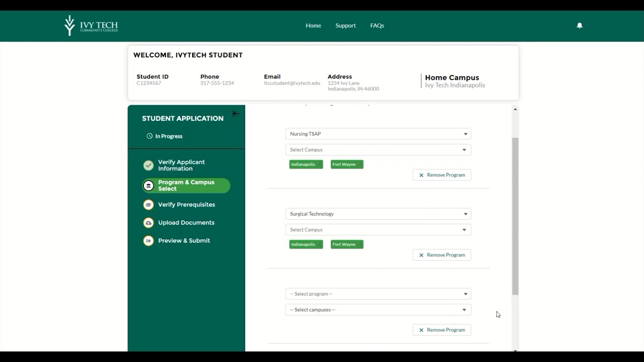Click the green checkmark beside Verify Applicant Information

148,165
